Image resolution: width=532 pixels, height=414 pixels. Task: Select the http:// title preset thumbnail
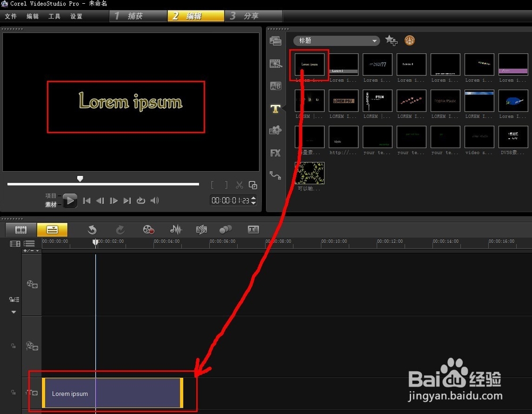tap(343, 137)
